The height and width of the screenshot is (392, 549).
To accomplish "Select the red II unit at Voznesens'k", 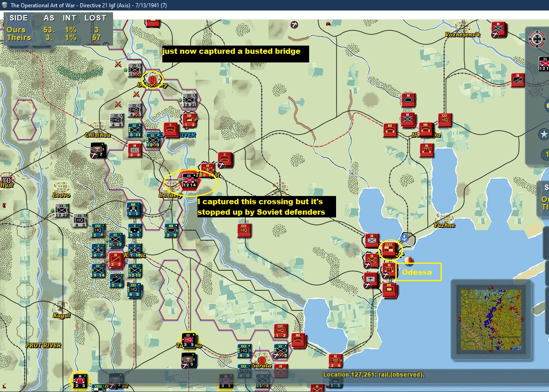I will pos(499,29).
